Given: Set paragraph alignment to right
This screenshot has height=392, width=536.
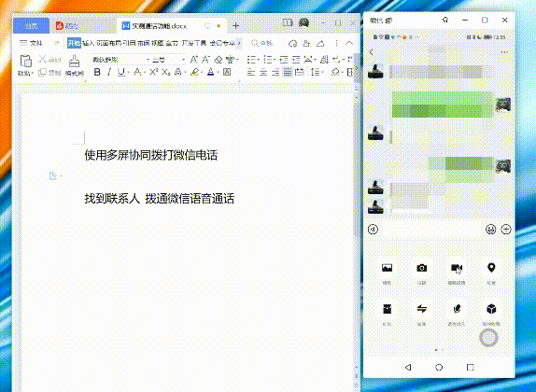Looking at the screenshot, I should pyautogui.click(x=275, y=72).
